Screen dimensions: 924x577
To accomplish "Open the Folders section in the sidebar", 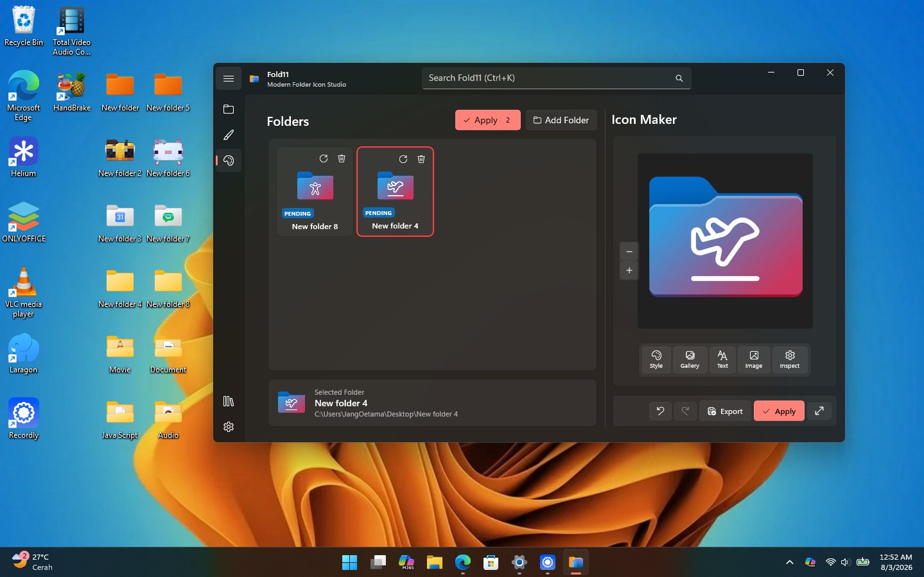I will 229,109.
